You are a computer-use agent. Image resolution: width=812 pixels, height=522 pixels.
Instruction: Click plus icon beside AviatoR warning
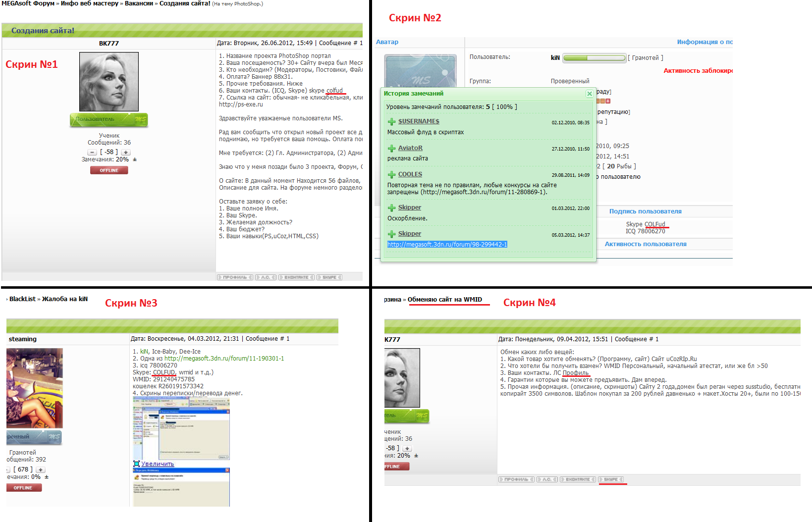coord(391,149)
